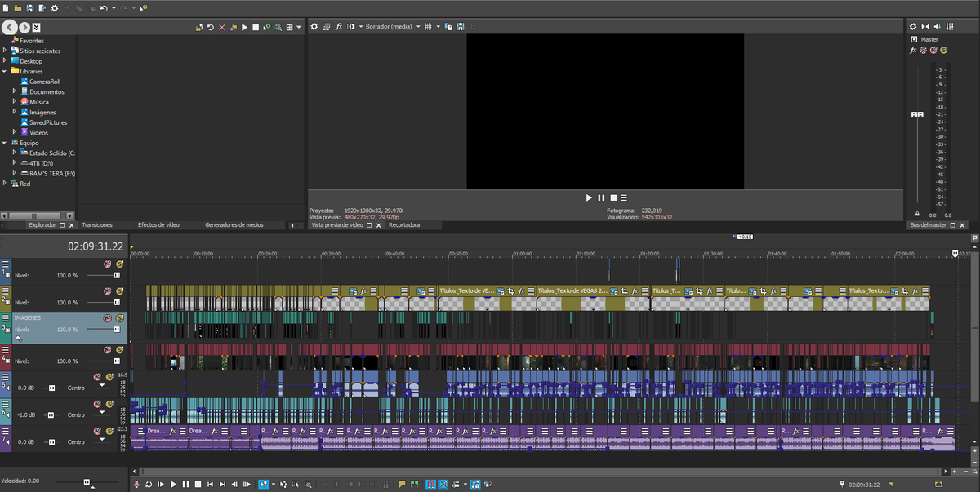The height and width of the screenshot is (492, 980).
Task: Solo video track 2
Action: pyautogui.click(x=119, y=290)
